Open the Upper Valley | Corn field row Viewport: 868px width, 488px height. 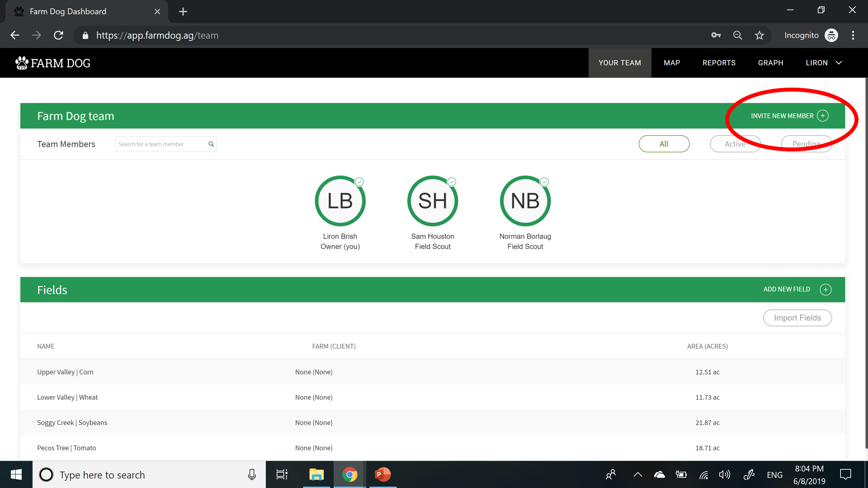coord(432,372)
